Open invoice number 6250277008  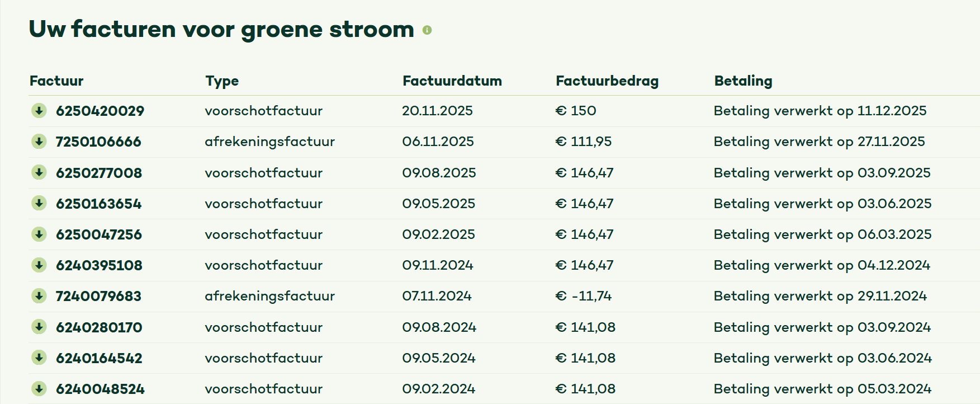click(x=99, y=173)
